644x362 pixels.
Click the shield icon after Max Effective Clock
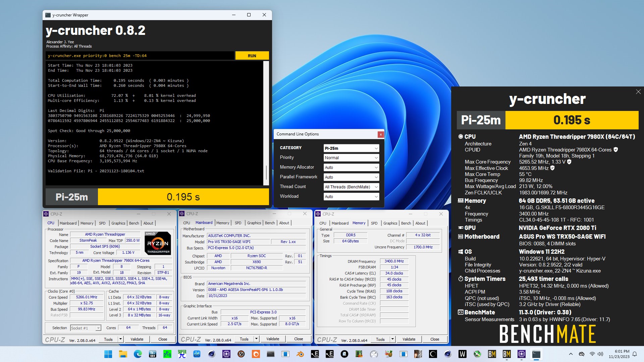(x=552, y=168)
